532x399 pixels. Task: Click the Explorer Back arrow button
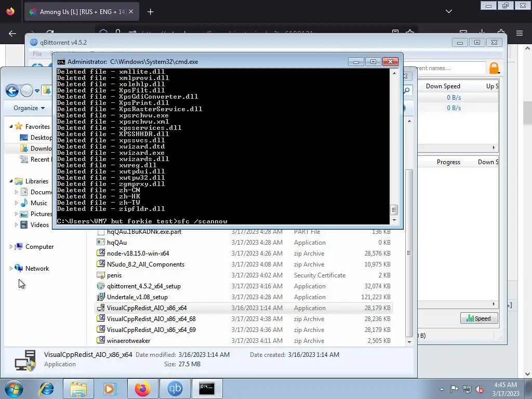coord(12,90)
